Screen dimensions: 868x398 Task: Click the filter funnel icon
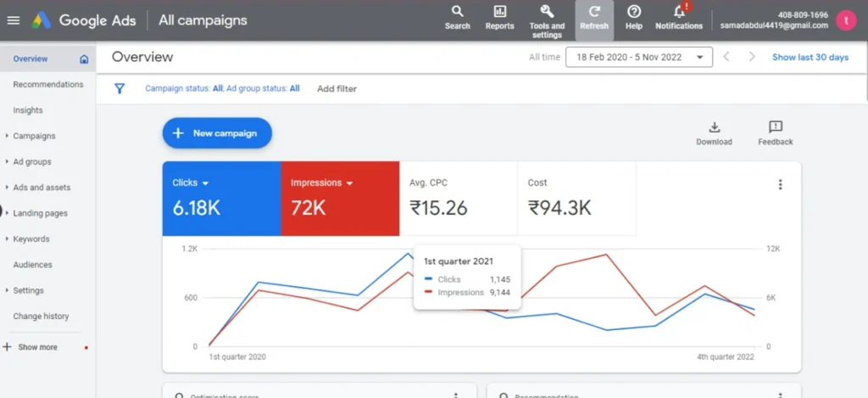click(120, 88)
